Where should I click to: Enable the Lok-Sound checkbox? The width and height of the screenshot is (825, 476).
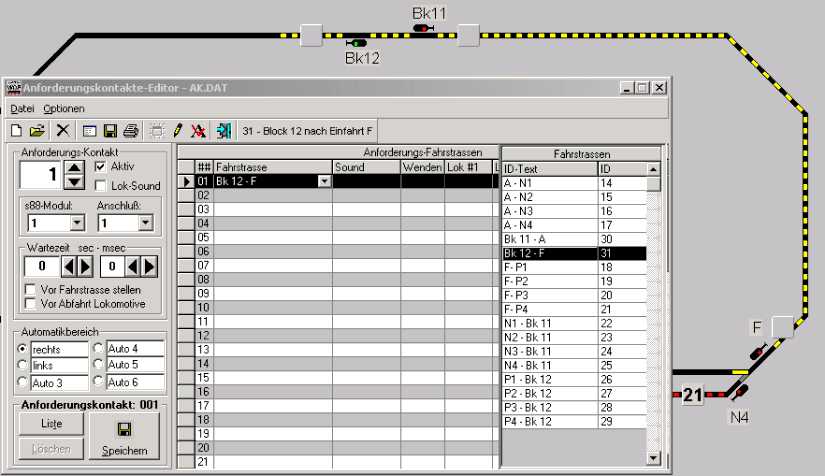pos(100,185)
